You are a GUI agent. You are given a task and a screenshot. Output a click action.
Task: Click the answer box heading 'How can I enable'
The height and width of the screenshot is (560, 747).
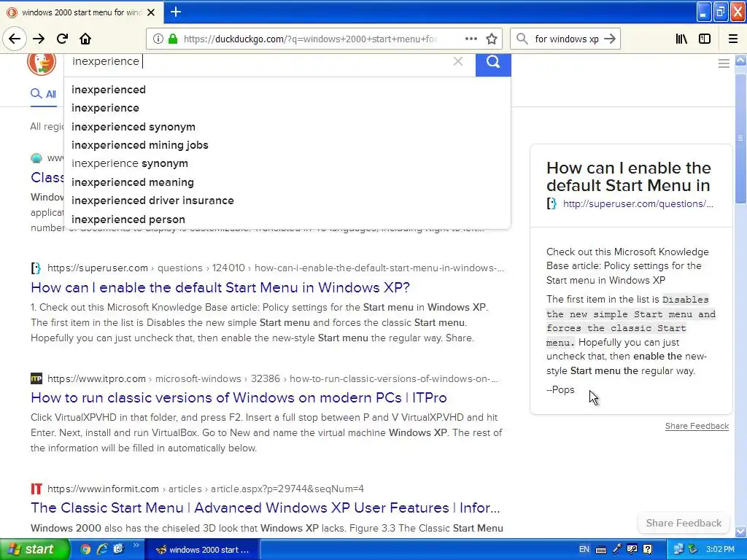point(628,176)
